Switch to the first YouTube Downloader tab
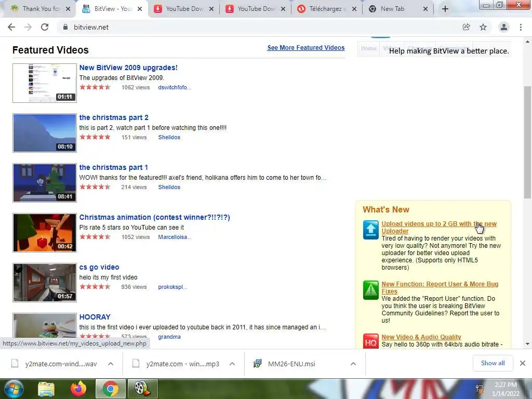This screenshot has width=532, height=399. (x=183, y=9)
